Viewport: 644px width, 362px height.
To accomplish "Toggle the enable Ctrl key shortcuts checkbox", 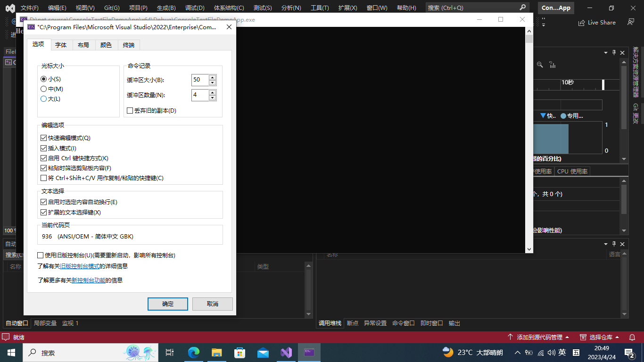I will coord(44,158).
